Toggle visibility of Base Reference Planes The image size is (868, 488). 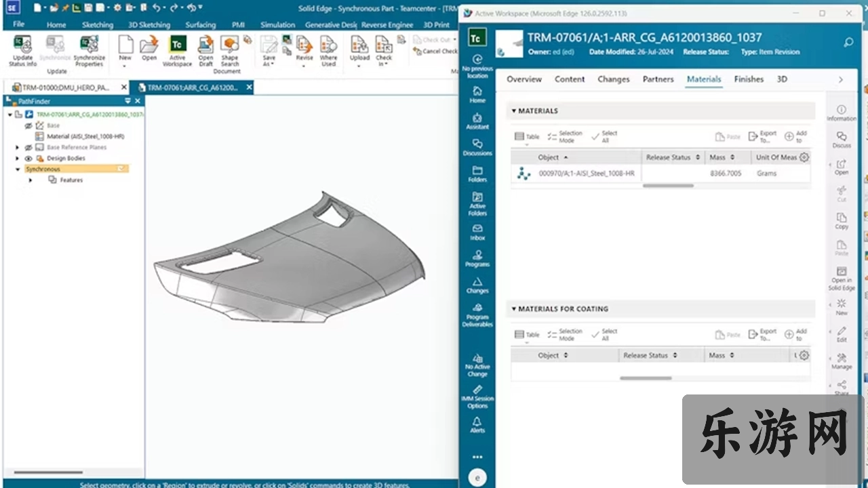click(28, 147)
